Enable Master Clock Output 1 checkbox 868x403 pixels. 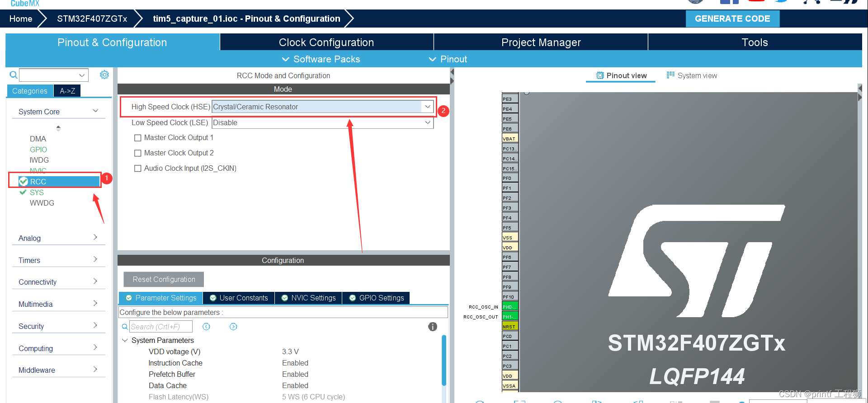pyautogui.click(x=138, y=138)
